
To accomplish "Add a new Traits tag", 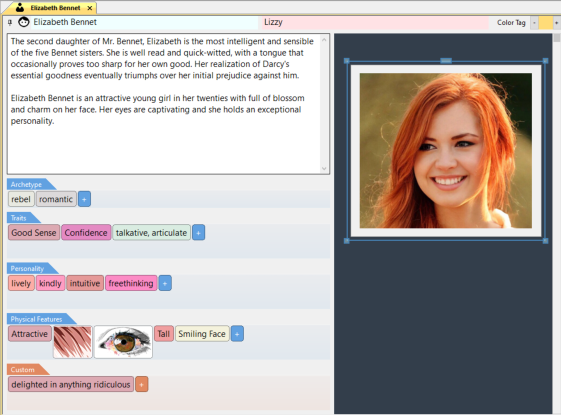I will (199, 233).
